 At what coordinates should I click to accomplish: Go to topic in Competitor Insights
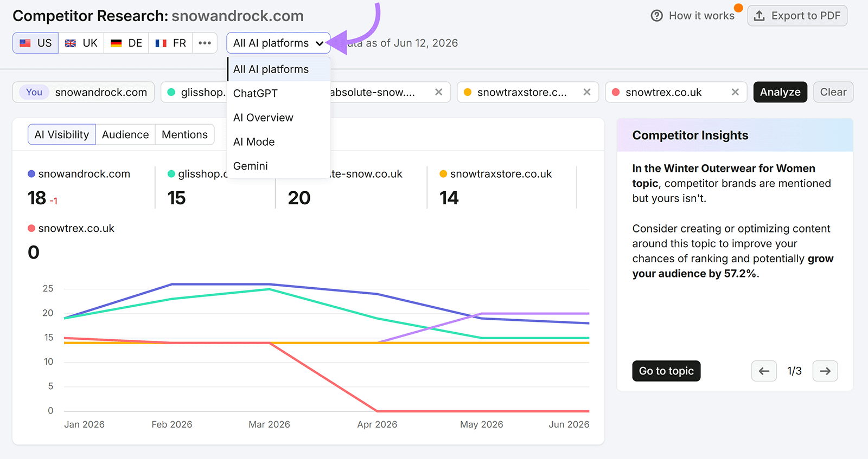[666, 371]
